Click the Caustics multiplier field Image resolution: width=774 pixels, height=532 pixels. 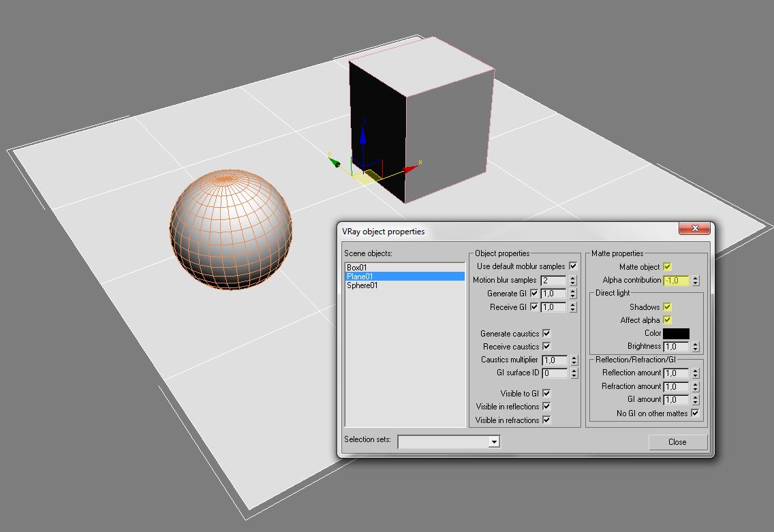[555, 360]
